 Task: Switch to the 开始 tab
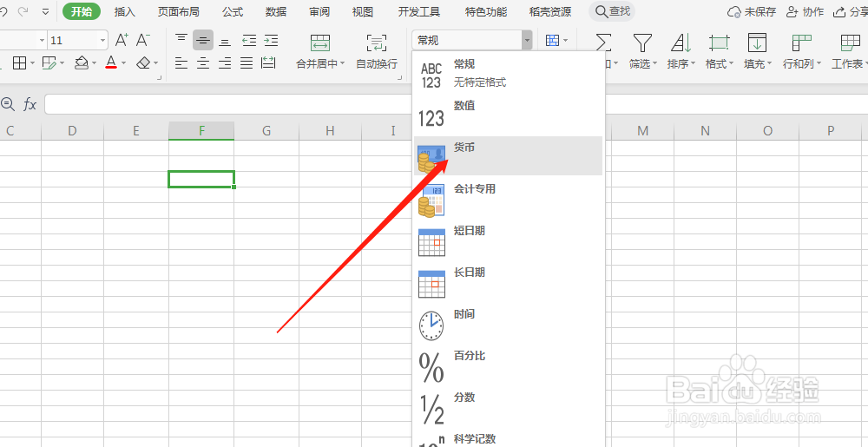[82, 11]
